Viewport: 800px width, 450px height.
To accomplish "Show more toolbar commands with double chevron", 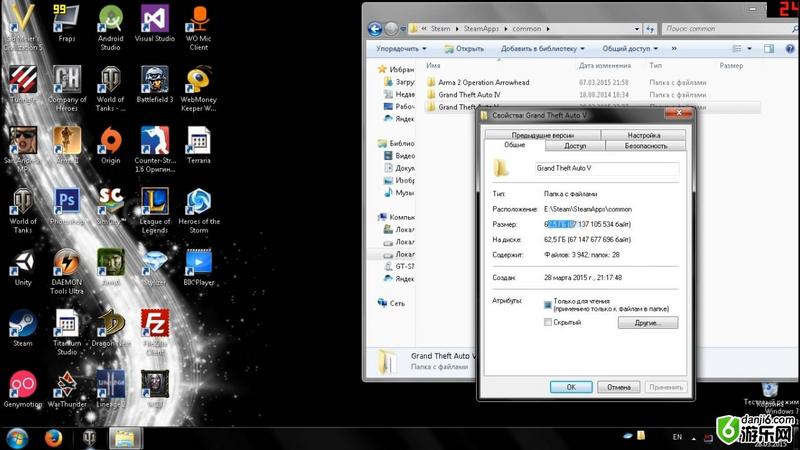I will coord(674,49).
